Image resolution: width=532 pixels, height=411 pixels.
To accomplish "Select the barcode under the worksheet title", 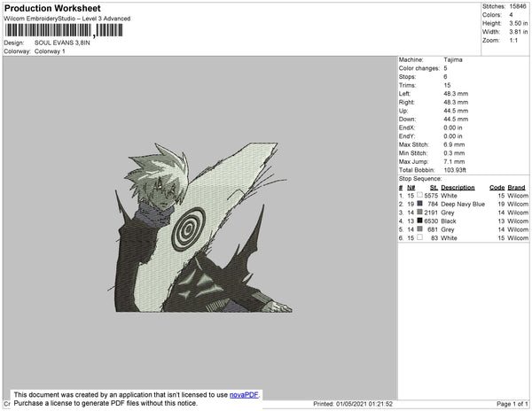I will 64,30.
